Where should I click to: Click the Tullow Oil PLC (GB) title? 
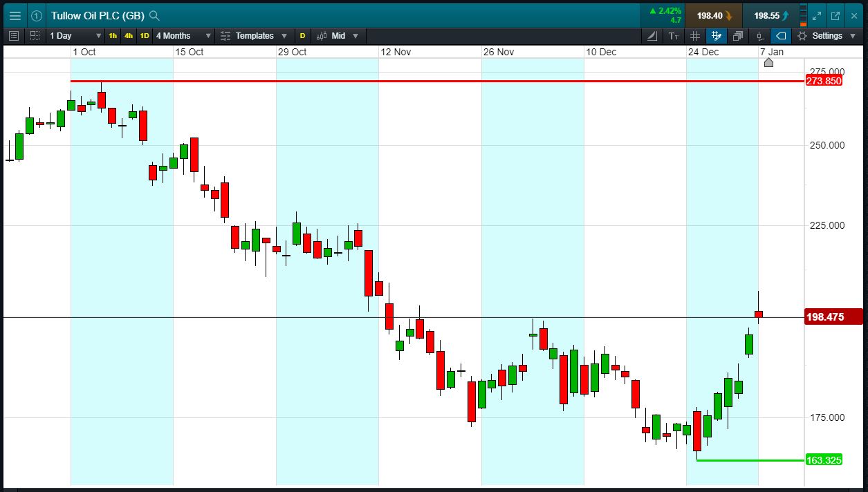[x=98, y=16]
